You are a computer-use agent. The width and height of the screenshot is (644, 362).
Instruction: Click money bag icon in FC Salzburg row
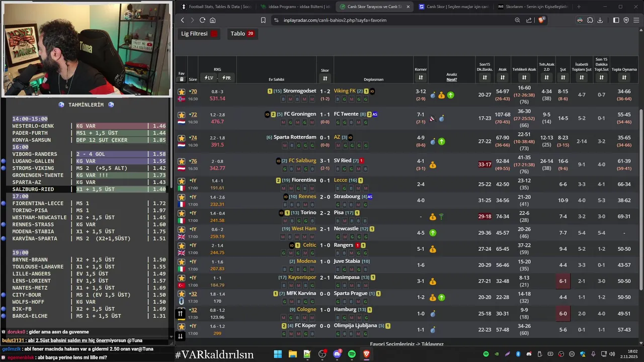[x=433, y=165]
